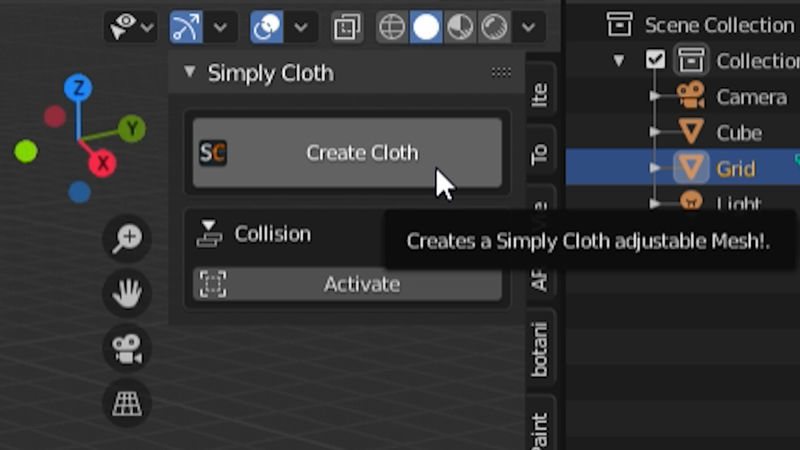
Task: Toggle the camera view button
Action: click(127, 349)
